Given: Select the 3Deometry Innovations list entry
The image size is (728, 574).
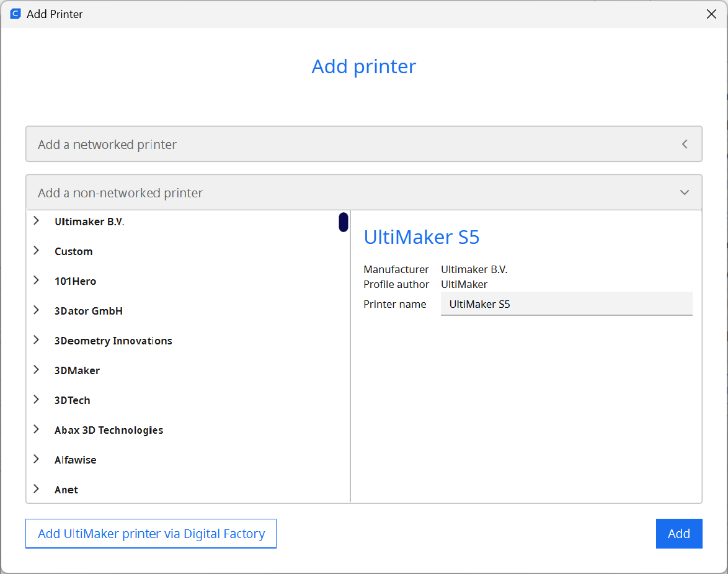Looking at the screenshot, I should [x=113, y=341].
